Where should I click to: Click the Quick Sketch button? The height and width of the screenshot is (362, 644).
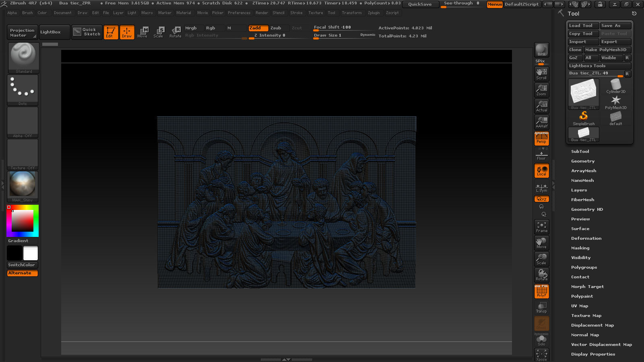pyautogui.click(x=87, y=32)
